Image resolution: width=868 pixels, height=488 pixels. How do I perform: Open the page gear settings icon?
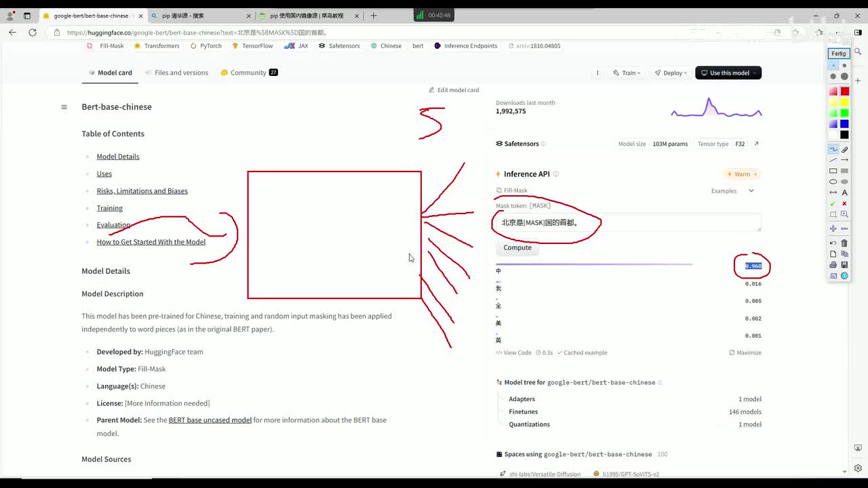(858, 468)
